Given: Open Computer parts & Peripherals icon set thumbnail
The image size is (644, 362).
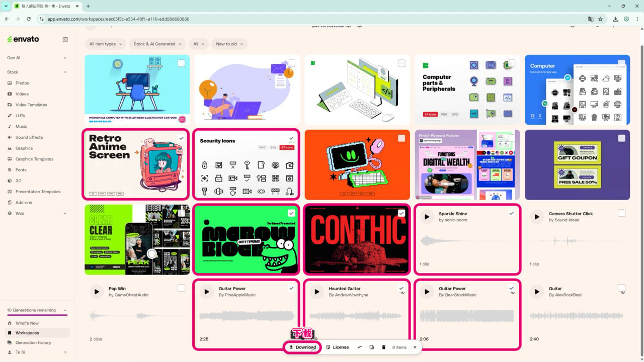Looking at the screenshot, I should (x=467, y=89).
